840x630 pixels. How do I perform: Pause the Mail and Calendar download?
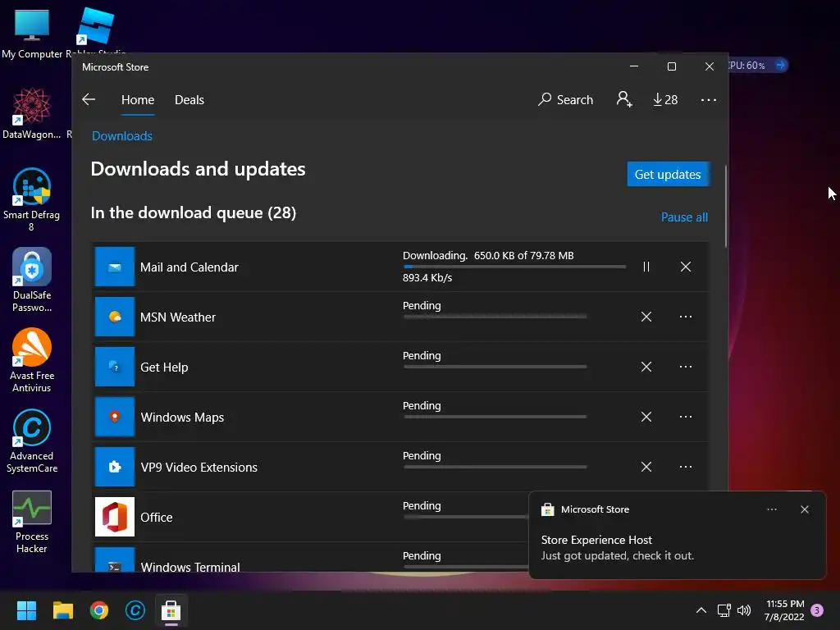pyautogui.click(x=646, y=267)
